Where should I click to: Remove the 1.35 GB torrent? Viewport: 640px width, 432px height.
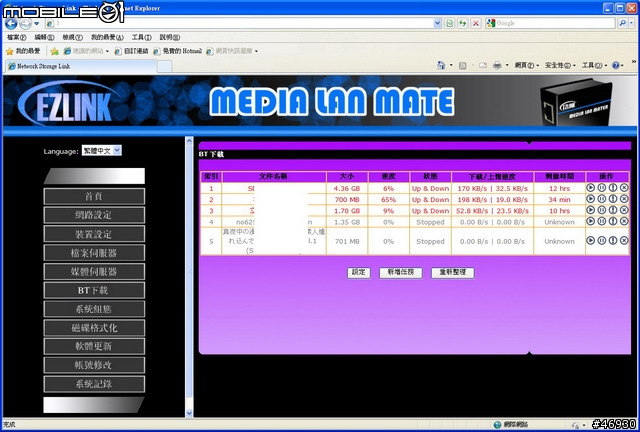624,221
